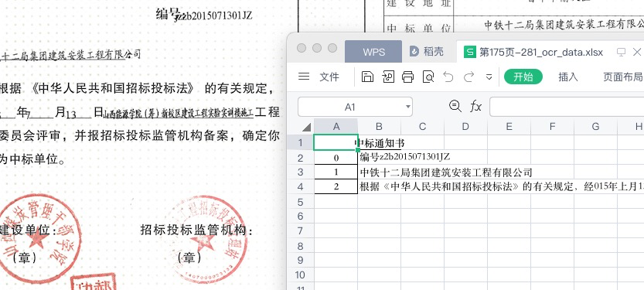This screenshot has width=644, height=290.
Task: Click the fx insert function icon
Action: tap(475, 107)
